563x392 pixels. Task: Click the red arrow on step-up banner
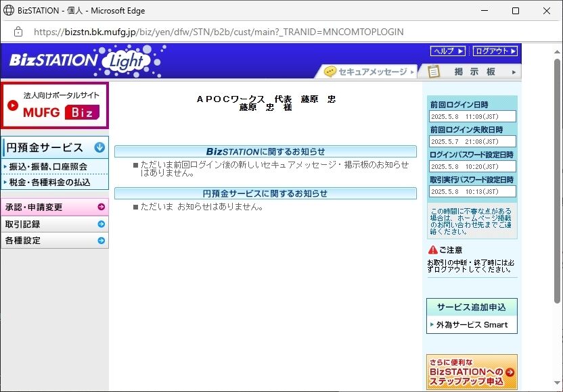click(x=510, y=372)
